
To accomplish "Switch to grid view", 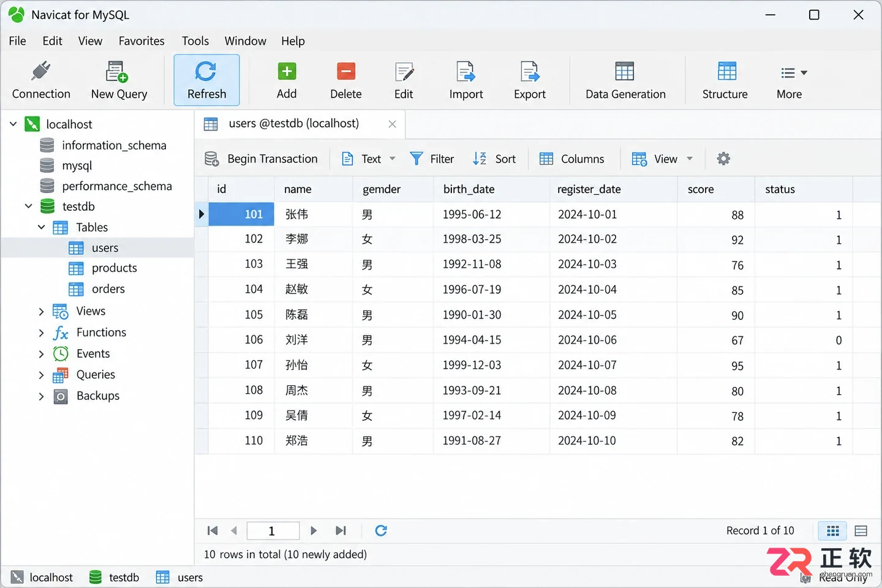I will click(833, 530).
